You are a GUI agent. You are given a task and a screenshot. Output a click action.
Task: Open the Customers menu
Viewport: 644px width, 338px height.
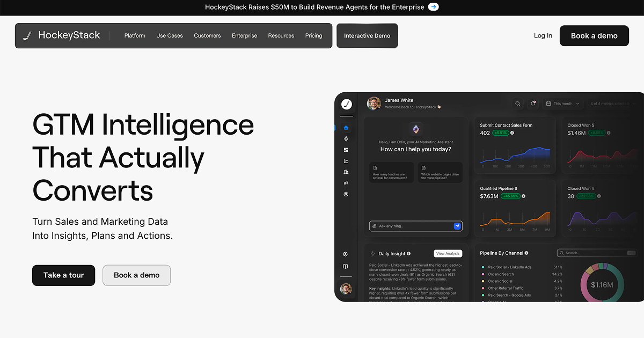(207, 36)
